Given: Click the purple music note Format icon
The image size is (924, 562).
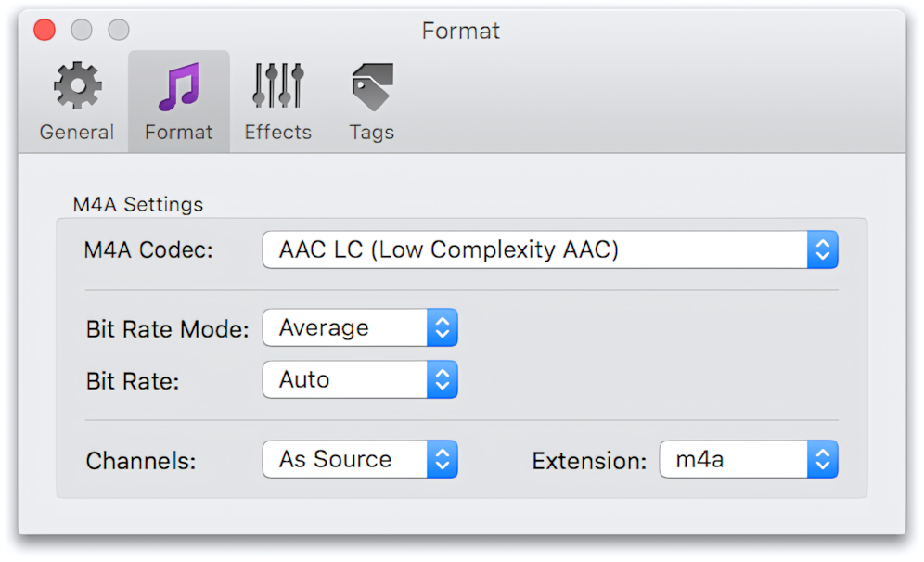Looking at the screenshot, I should click(178, 84).
